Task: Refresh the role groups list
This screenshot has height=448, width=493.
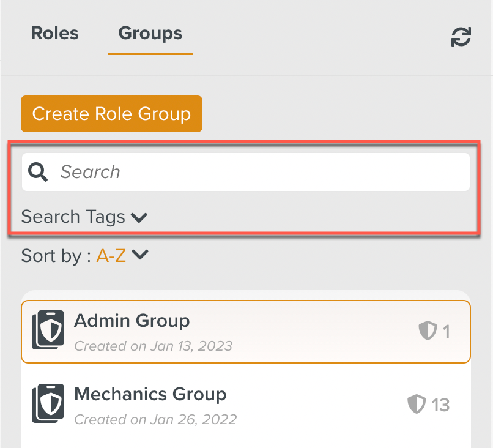Action: pyautogui.click(x=461, y=37)
